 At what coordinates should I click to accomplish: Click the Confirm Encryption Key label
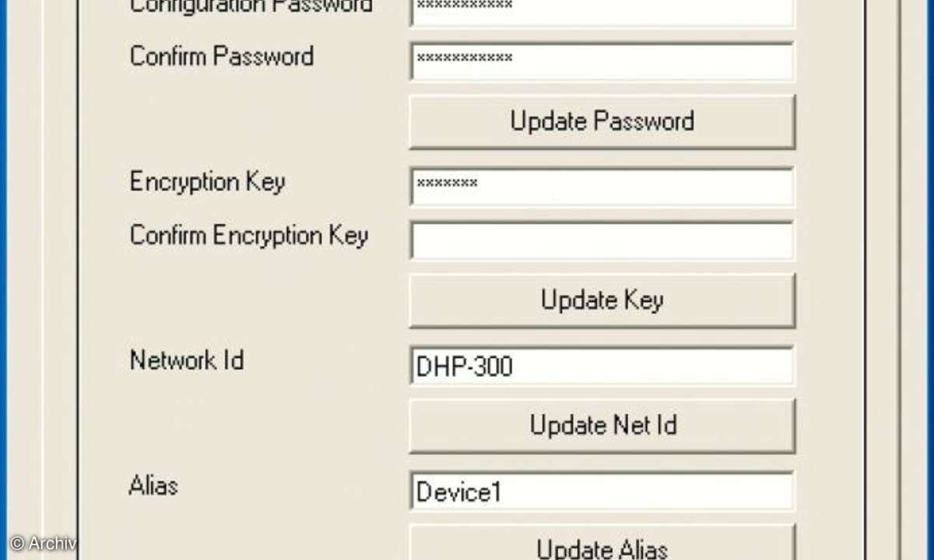248,236
